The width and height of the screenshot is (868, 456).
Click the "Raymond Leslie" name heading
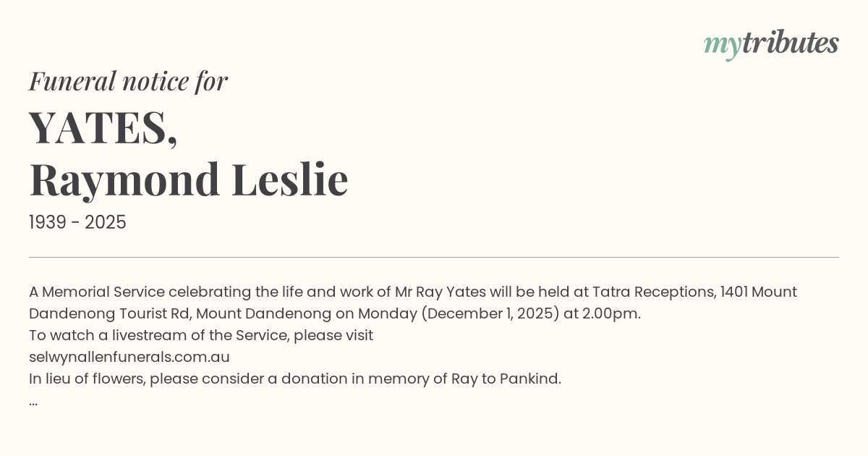click(x=188, y=180)
